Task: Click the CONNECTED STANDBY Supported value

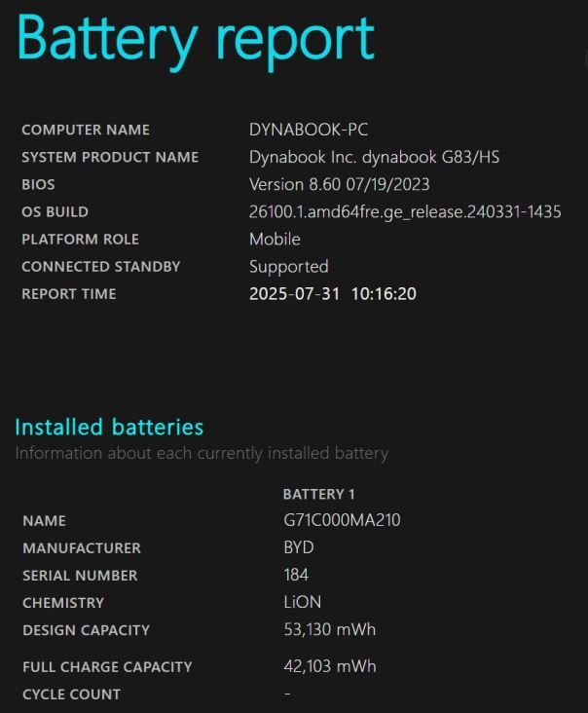Action: pos(288,267)
